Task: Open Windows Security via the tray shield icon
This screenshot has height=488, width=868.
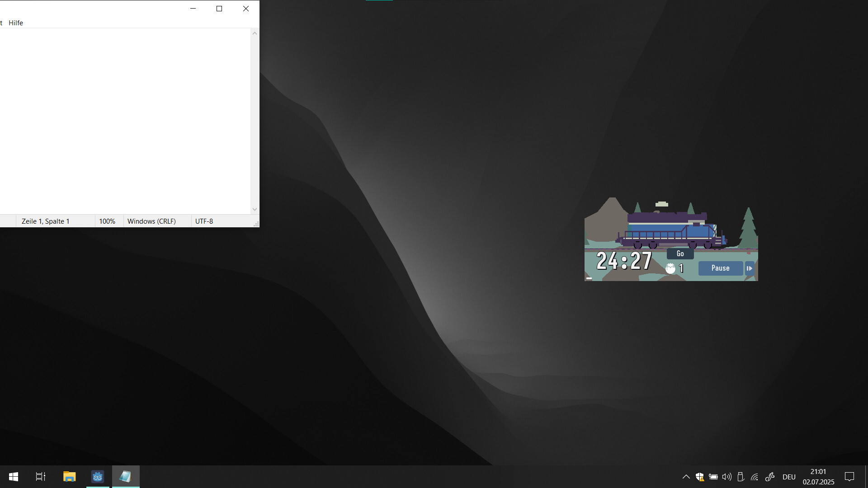Action: pyautogui.click(x=700, y=477)
